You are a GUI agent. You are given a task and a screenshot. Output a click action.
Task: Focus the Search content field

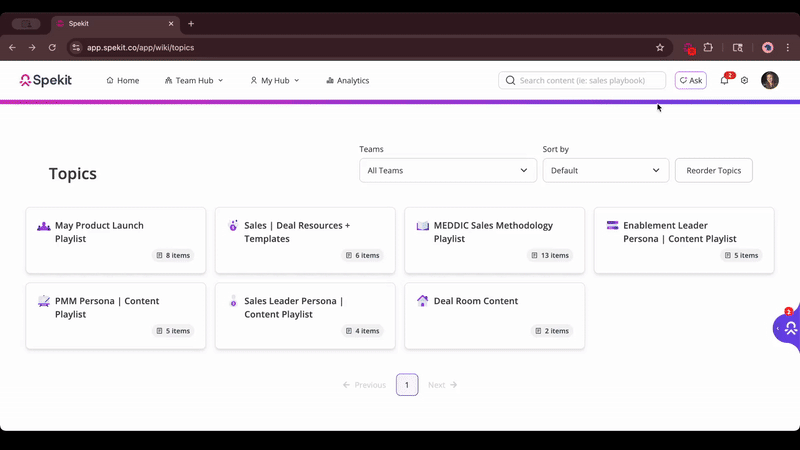(590, 80)
